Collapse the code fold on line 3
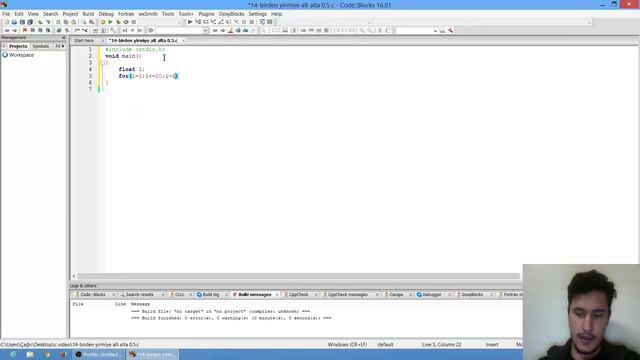This screenshot has height=360, width=640. (102, 62)
